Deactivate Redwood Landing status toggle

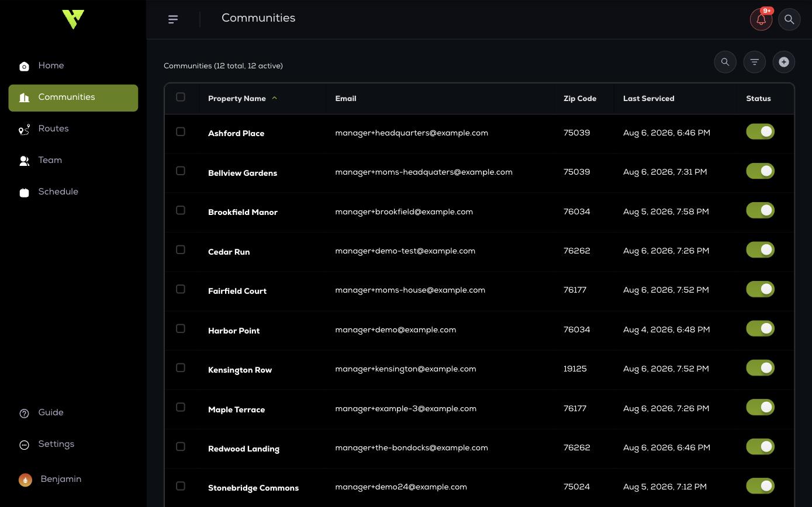coord(761,446)
